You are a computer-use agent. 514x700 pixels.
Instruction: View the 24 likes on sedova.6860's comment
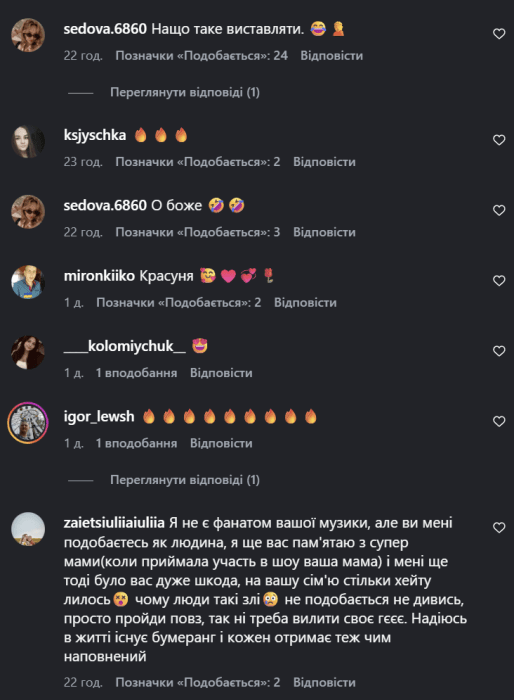pos(201,56)
